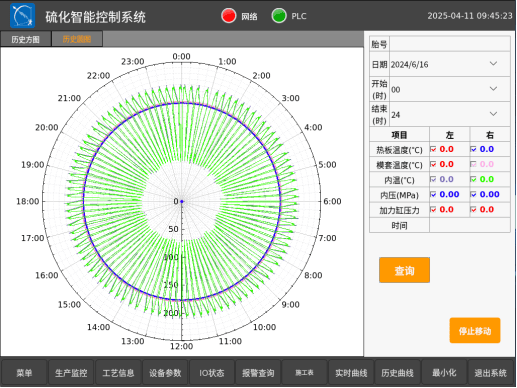Click the green PLC status indicator
The image size is (517, 388).
[x=279, y=16]
